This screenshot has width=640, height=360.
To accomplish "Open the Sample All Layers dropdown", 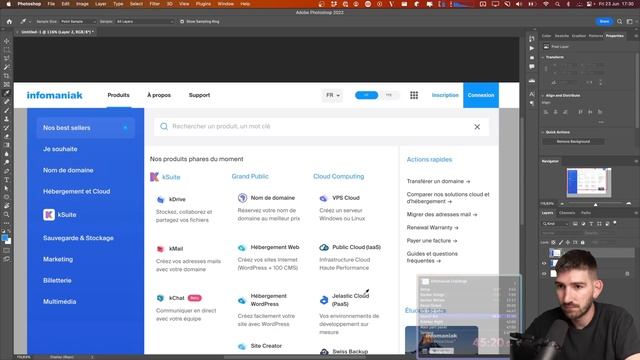I will coord(144,21).
